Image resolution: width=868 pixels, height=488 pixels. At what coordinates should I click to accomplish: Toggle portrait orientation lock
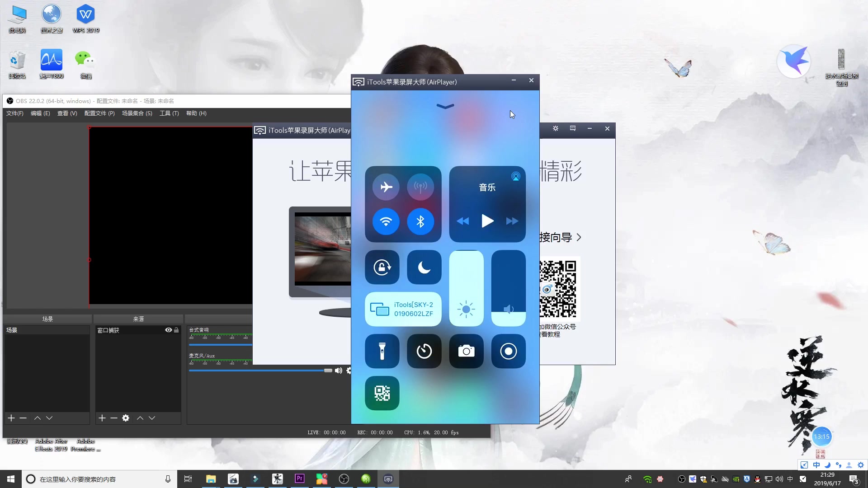[x=382, y=267]
